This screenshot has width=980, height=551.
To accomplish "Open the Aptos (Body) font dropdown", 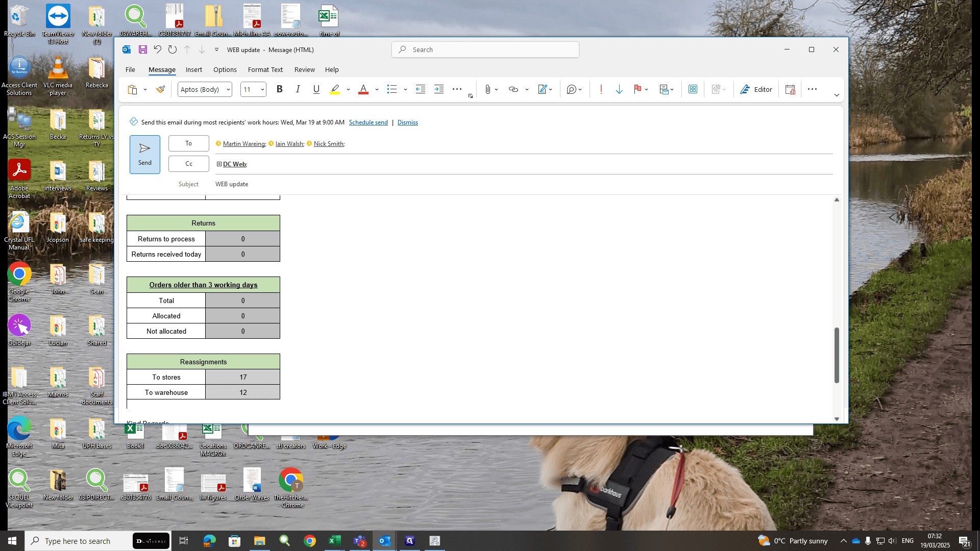I will pos(228,90).
